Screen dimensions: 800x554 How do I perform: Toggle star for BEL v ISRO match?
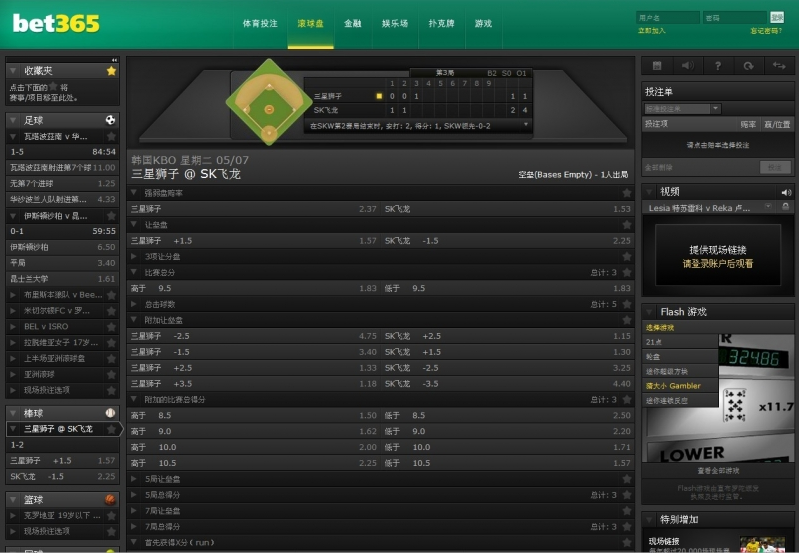111,326
